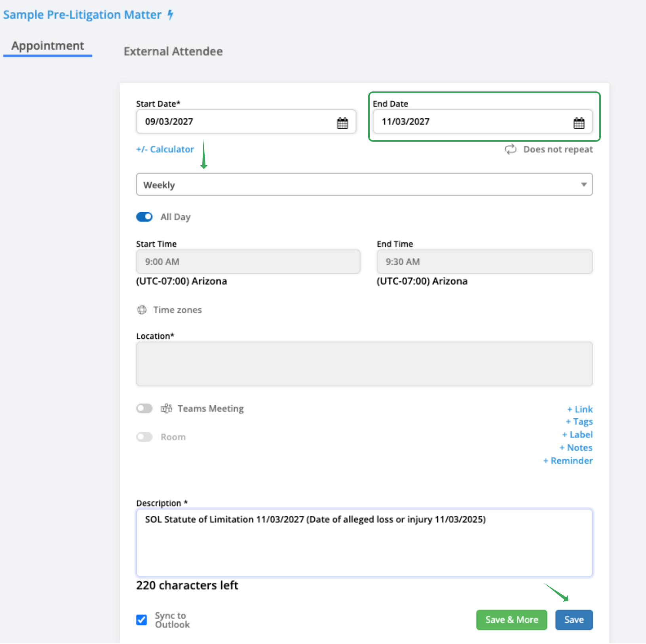
Task: Click the + Link option
Action: tap(580, 409)
